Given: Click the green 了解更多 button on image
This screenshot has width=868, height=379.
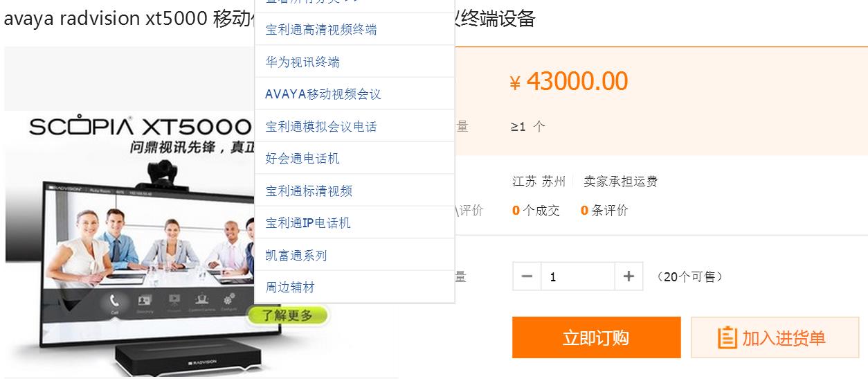Looking at the screenshot, I should [x=287, y=316].
